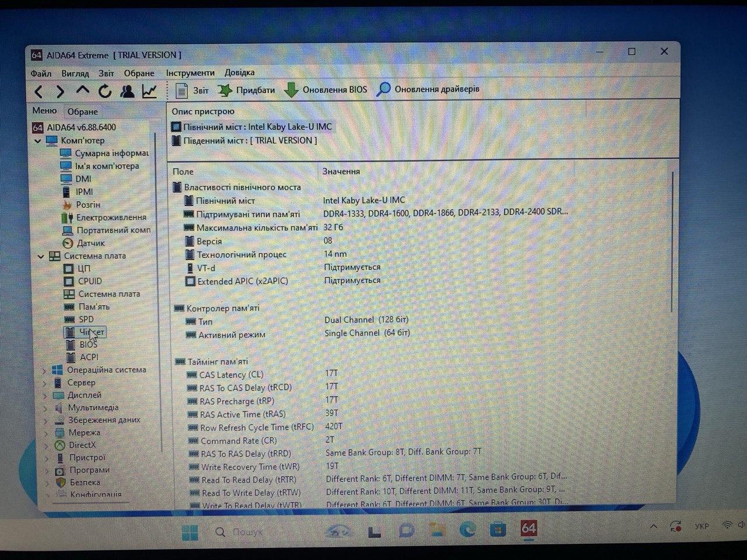Switch to the Обране tab in the sidebar

82,111
